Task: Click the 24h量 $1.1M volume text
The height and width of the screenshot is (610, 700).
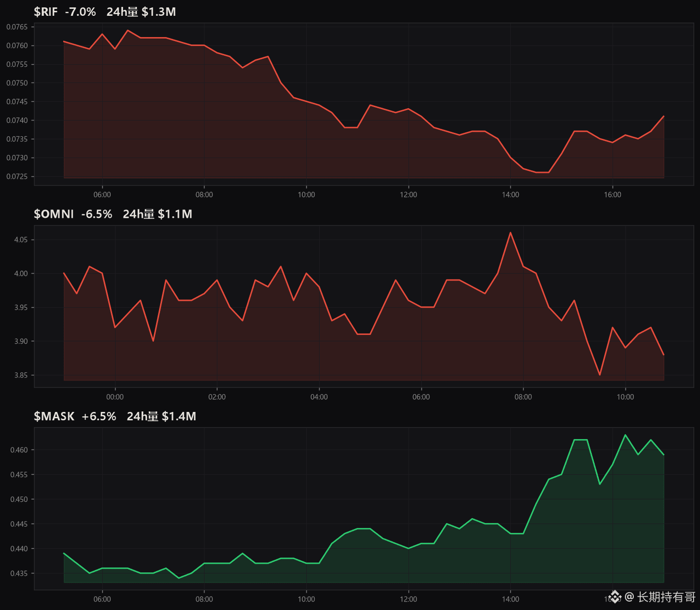Action: [158, 214]
